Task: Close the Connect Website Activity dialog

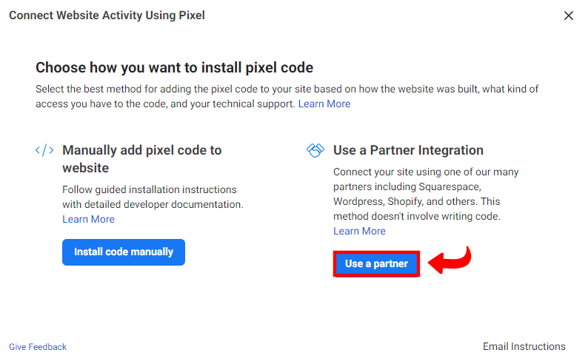Action: (569, 16)
